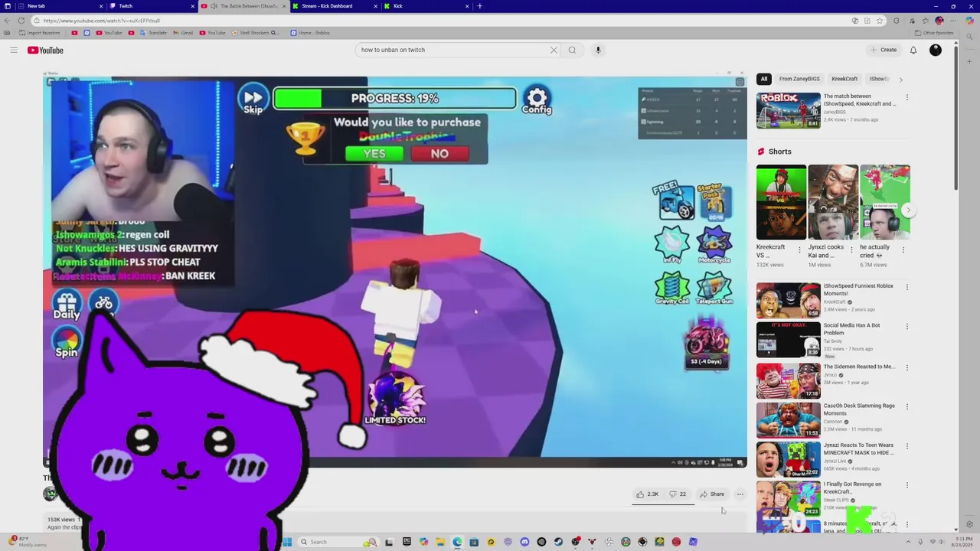Open YouTube notifications bell
The height and width of the screenshot is (551, 980).
[913, 50]
